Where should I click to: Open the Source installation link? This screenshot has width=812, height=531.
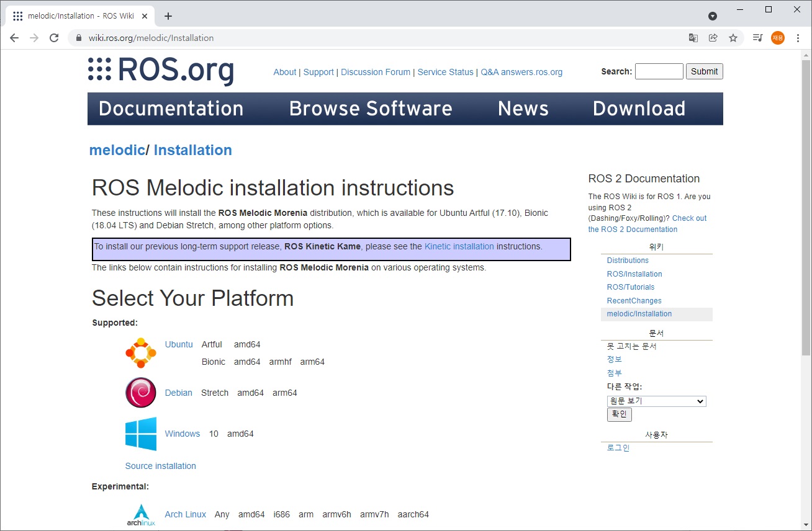click(161, 466)
